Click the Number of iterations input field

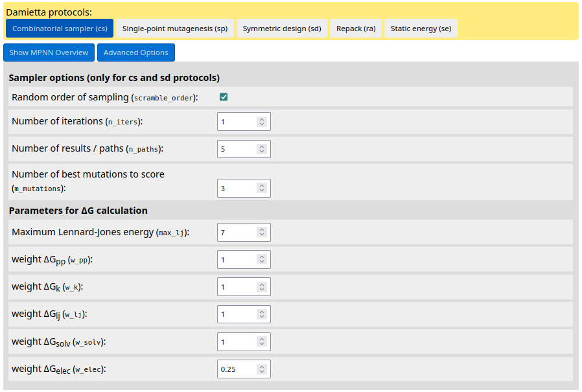(x=237, y=122)
